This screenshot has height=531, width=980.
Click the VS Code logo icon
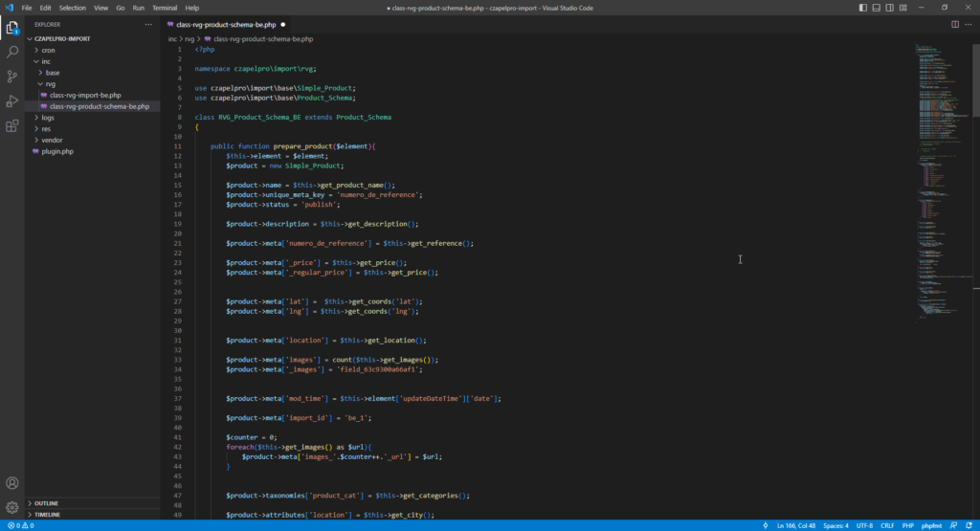9,8
